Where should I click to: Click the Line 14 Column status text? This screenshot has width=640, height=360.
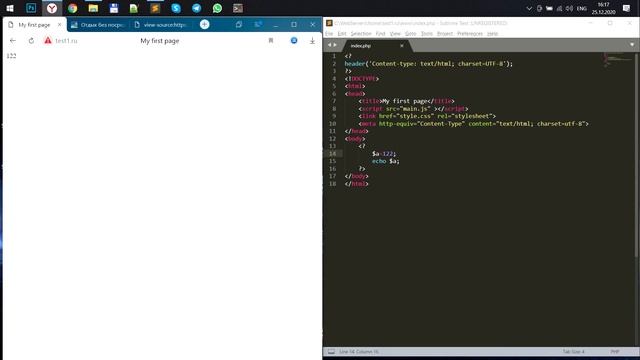click(x=359, y=351)
